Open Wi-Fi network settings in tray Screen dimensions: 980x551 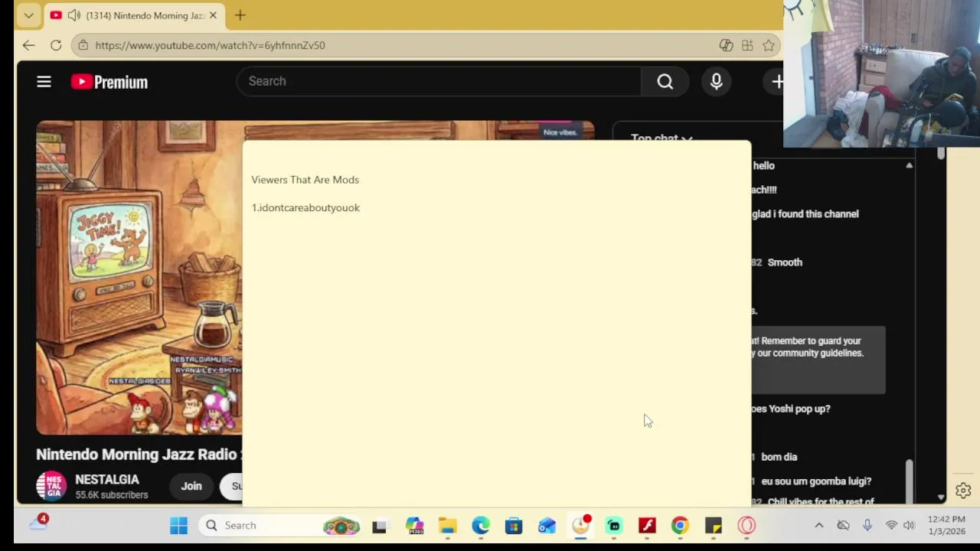point(891,525)
